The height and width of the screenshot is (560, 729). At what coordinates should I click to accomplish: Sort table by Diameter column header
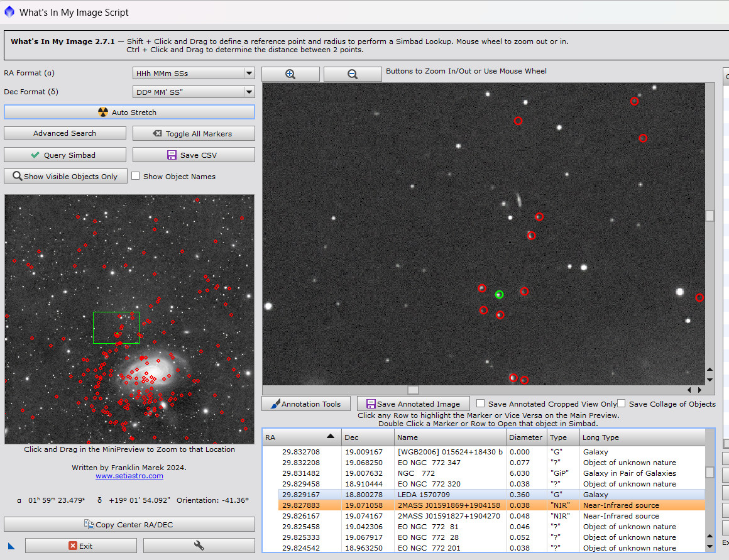(526, 437)
